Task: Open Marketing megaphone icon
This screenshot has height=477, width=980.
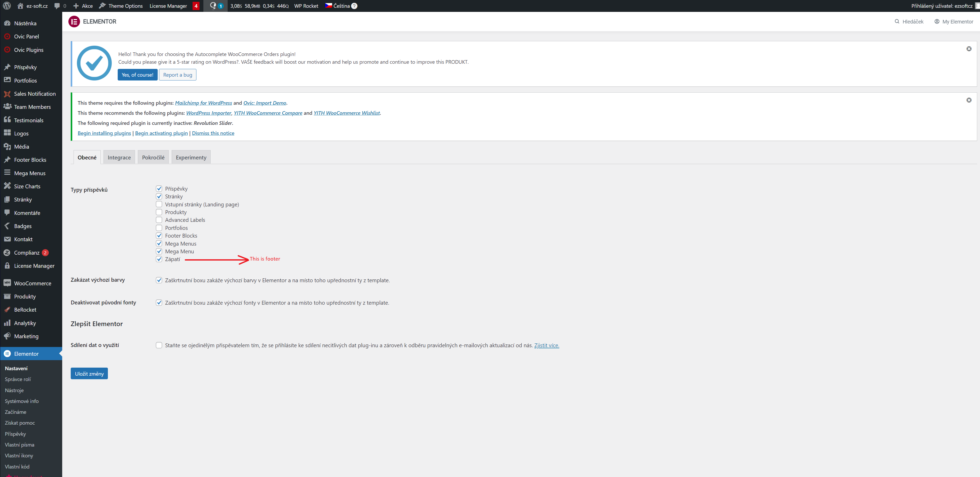Action: click(7, 336)
